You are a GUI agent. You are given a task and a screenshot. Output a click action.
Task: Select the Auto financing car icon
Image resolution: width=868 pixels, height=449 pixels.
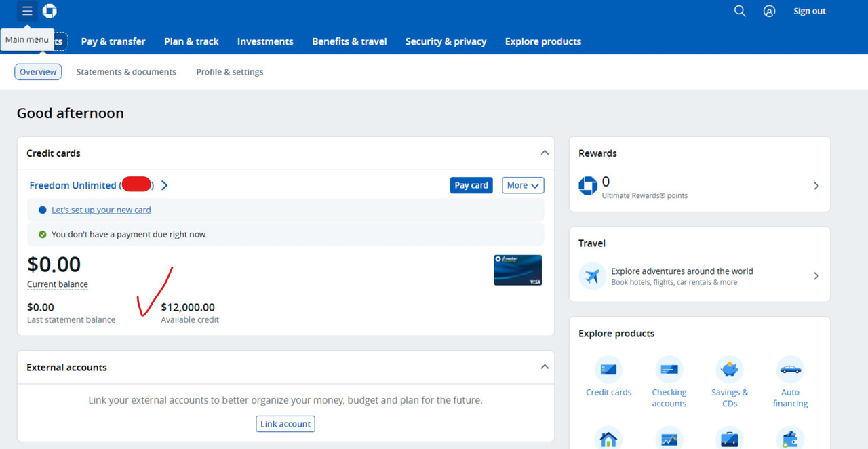click(x=790, y=370)
